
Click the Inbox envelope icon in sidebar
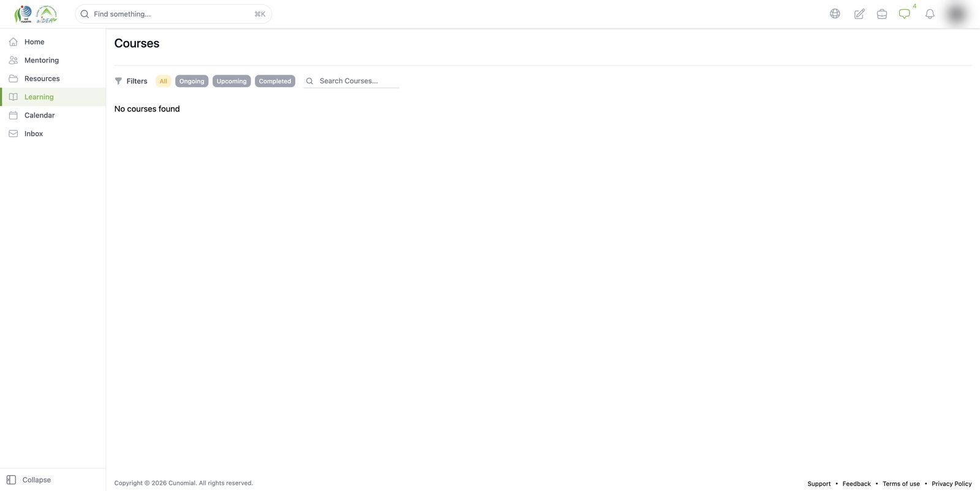click(13, 133)
